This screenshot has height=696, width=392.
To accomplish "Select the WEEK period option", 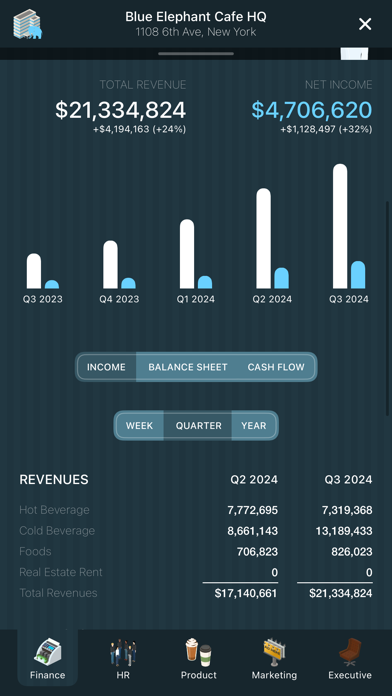I will point(139,426).
